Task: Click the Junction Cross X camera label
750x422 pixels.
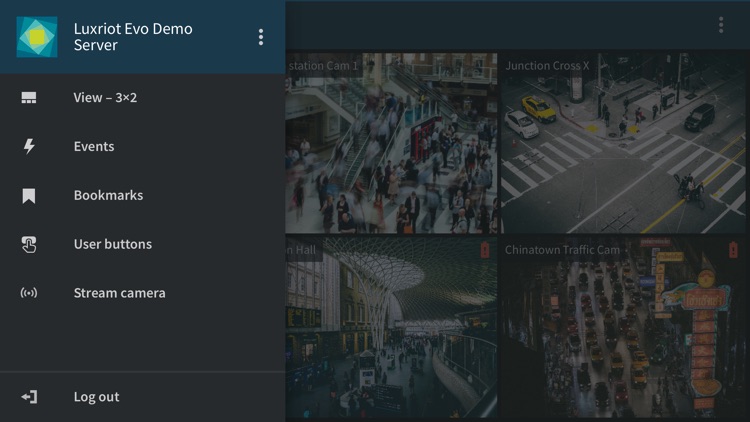Action: tap(547, 66)
